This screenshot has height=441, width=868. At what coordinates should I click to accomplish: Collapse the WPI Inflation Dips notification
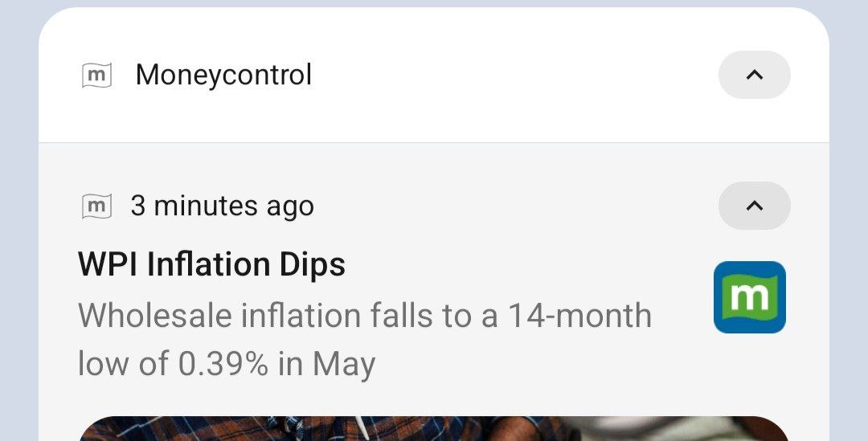(754, 206)
